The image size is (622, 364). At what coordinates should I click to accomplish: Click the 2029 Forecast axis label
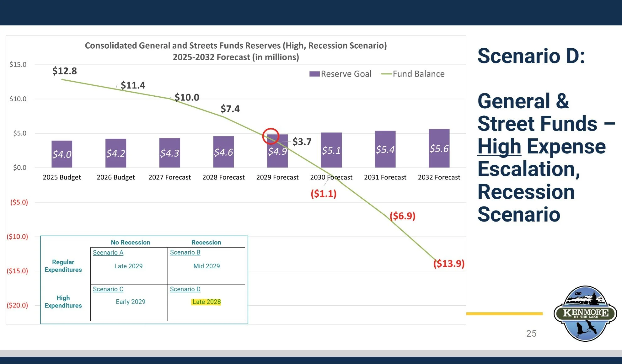click(277, 177)
